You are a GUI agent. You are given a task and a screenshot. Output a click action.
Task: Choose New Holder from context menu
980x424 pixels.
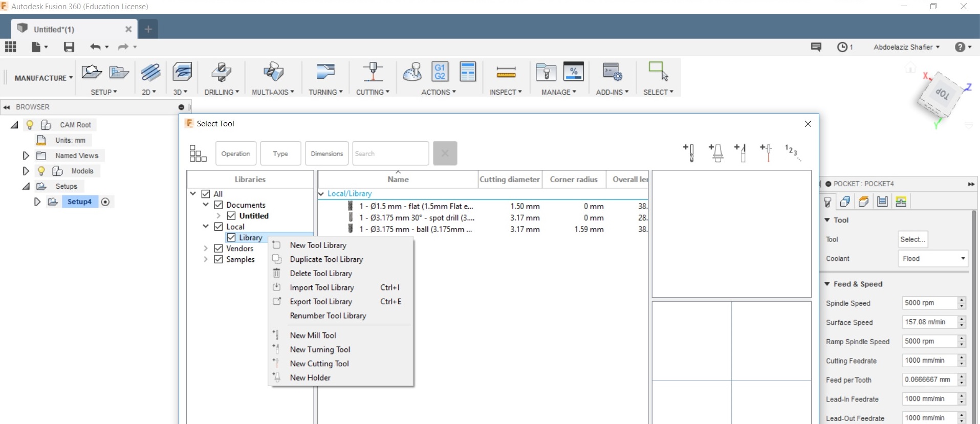coord(310,378)
